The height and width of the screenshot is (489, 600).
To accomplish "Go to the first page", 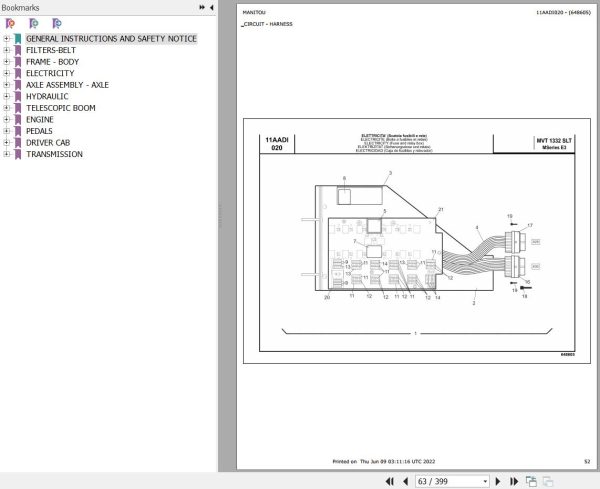I will [x=390, y=481].
